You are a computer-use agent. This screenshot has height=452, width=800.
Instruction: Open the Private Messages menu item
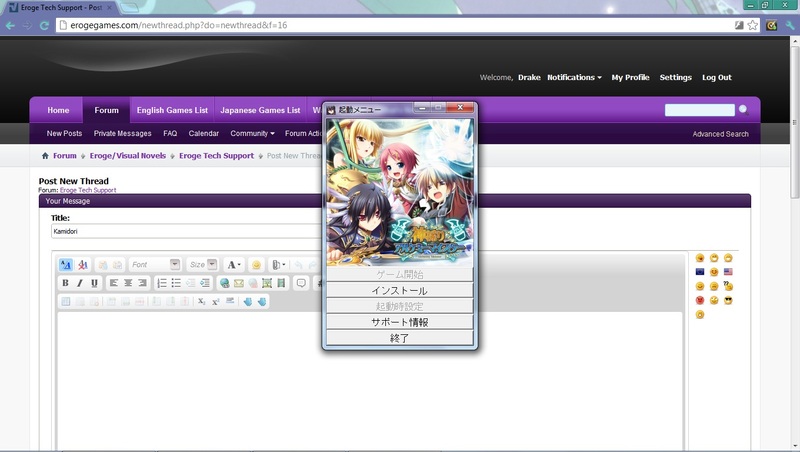[x=122, y=133]
